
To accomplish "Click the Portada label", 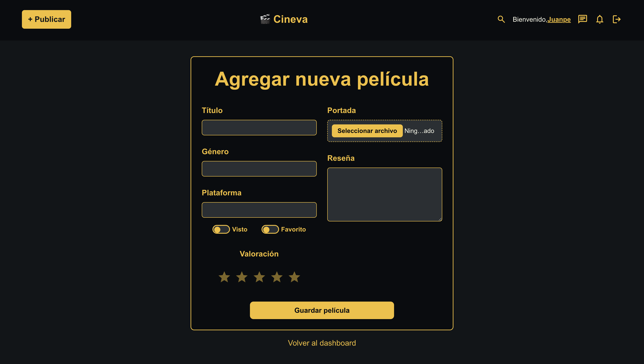I will point(341,110).
